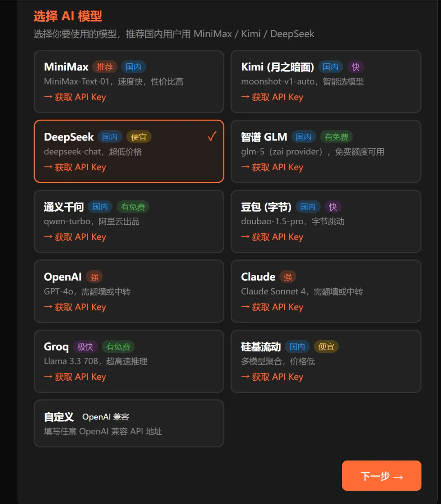This screenshot has width=441, height=504.
Task: Click the 下一步 next button
Action: pos(381,475)
